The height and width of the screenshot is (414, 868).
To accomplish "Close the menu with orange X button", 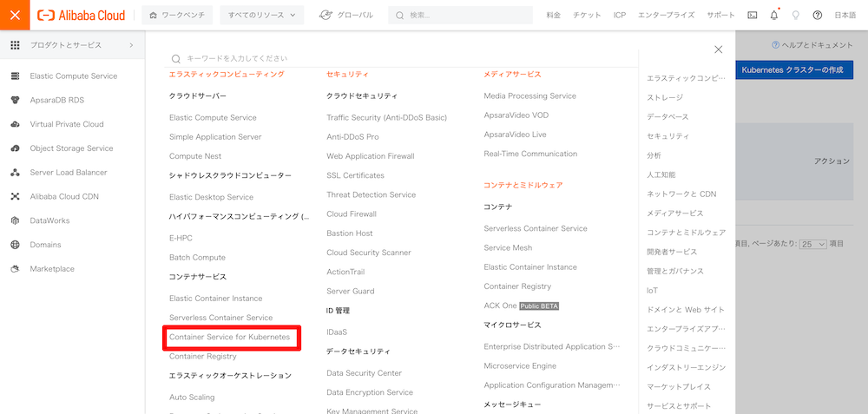I will tap(15, 15).
